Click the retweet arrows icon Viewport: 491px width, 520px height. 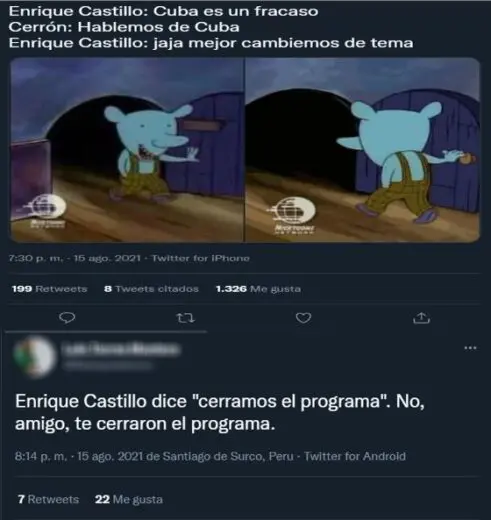point(185,318)
